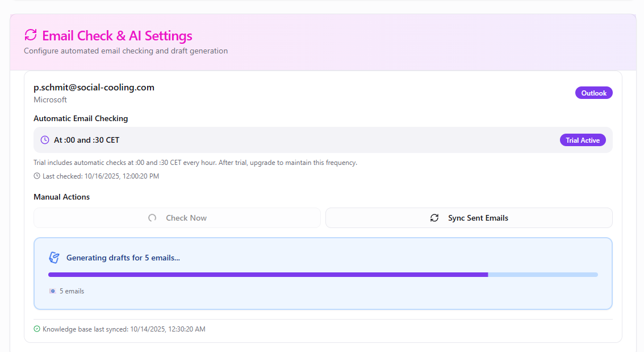Click the draft pen icon in progress panel
The image size is (644, 352).
[x=55, y=258]
